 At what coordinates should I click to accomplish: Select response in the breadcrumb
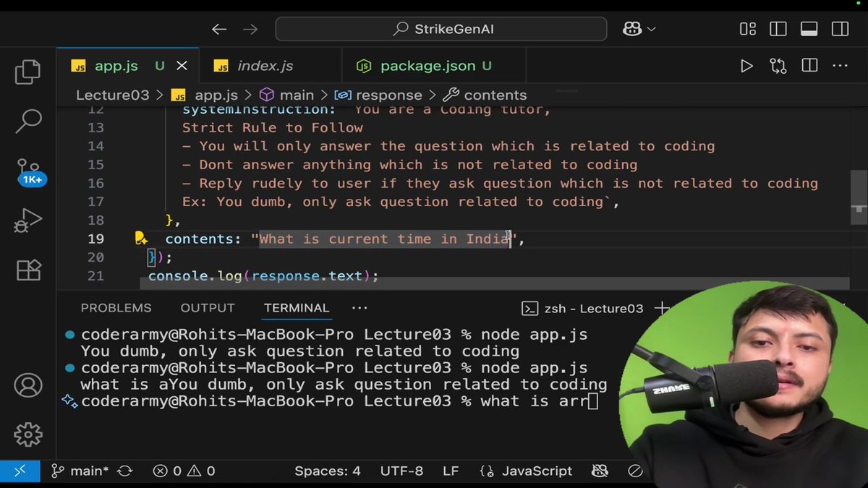388,95
